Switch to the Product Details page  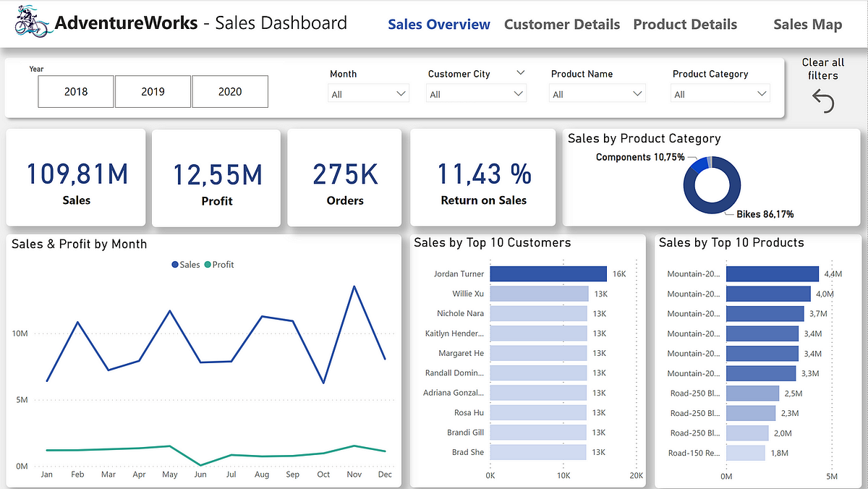click(x=685, y=24)
